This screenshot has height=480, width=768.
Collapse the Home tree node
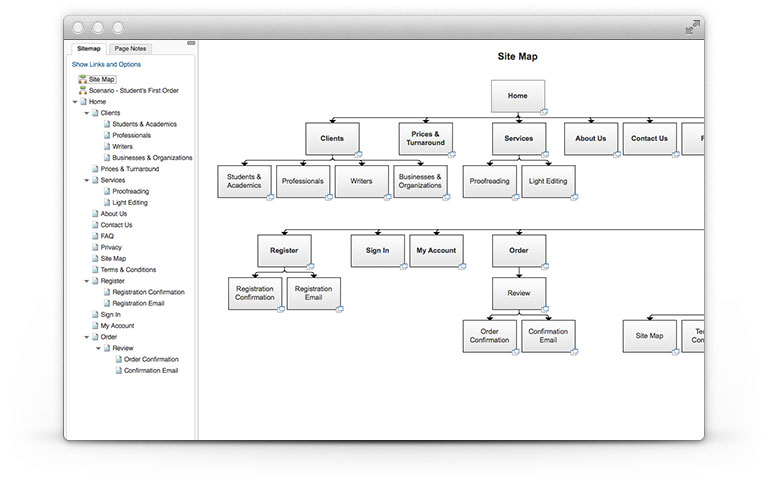tap(75, 102)
